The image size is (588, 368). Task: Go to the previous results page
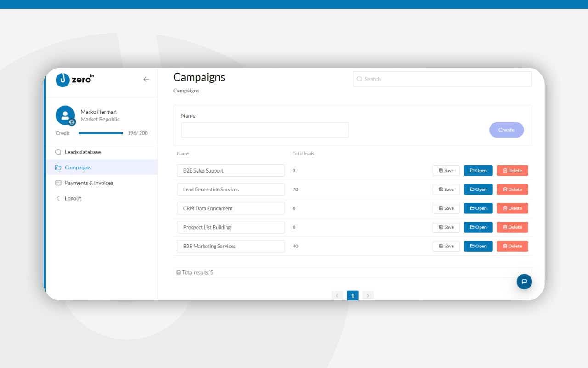point(337,296)
